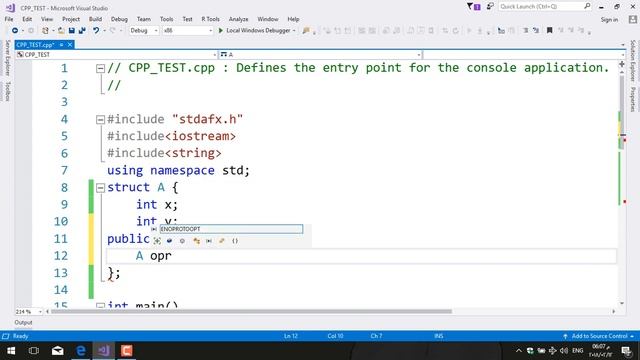Click the vertical scrollbar thumb in editor
640x360 pixels.
click(622, 113)
